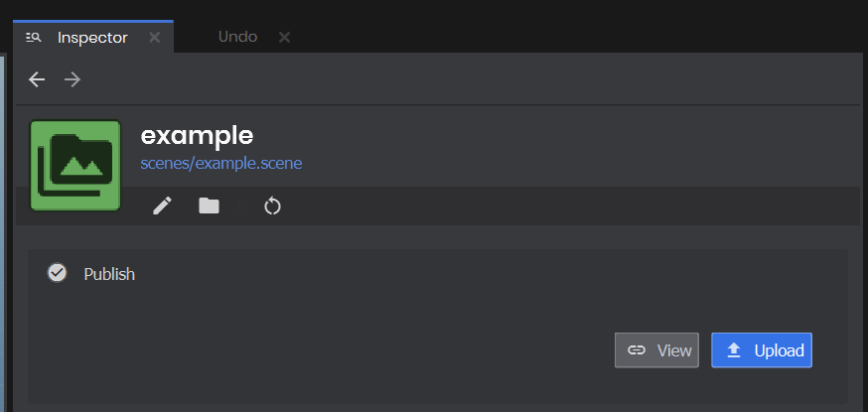The image size is (868, 412).
Task: Click the "example" asset title
Action: (x=197, y=135)
